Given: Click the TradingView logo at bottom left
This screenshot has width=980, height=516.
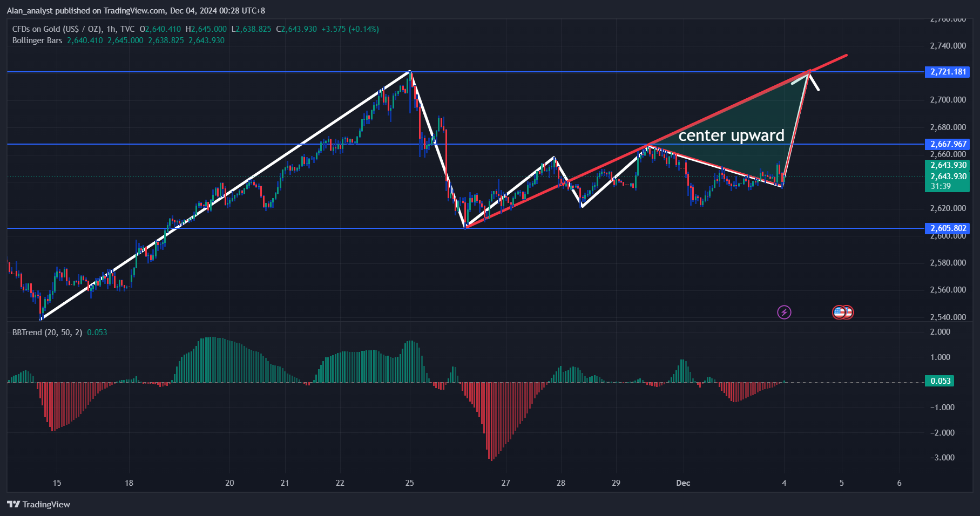Looking at the screenshot, I should pos(39,504).
